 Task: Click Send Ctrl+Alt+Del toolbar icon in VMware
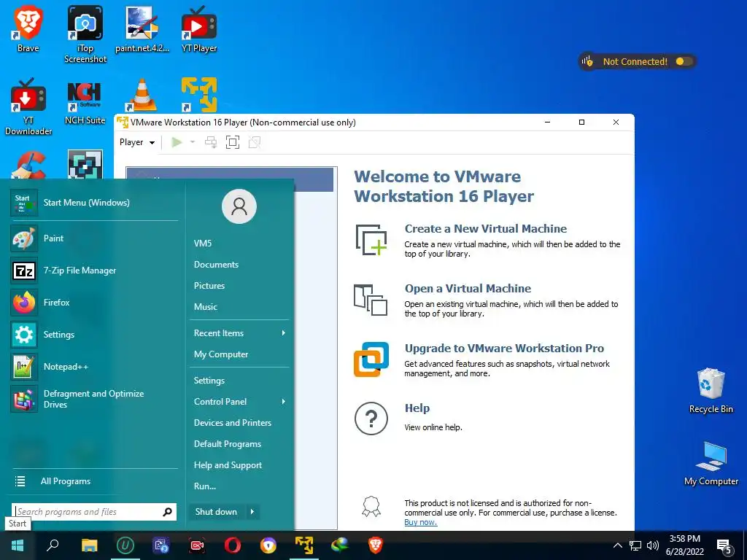[x=211, y=142]
